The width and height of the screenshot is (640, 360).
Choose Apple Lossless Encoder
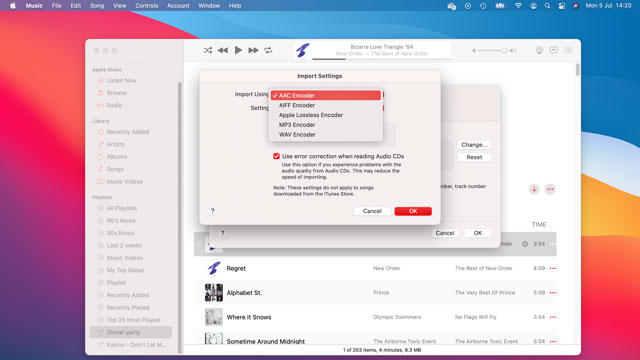point(326,115)
